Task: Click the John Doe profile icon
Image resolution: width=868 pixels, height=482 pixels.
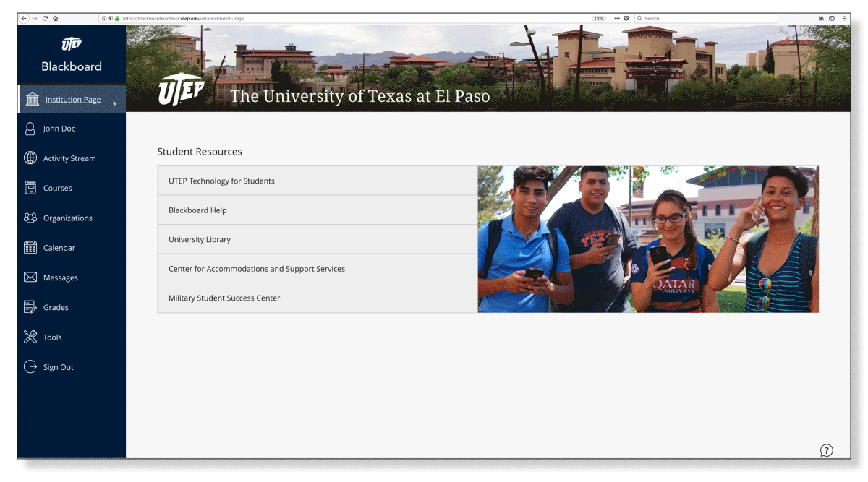Action: coord(30,129)
